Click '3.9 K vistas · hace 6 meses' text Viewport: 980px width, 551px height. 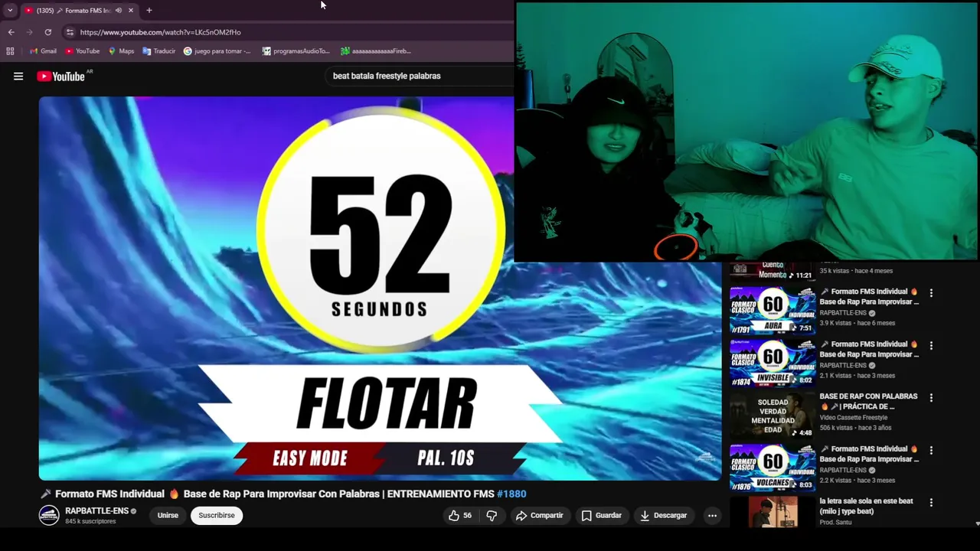click(x=857, y=323)
